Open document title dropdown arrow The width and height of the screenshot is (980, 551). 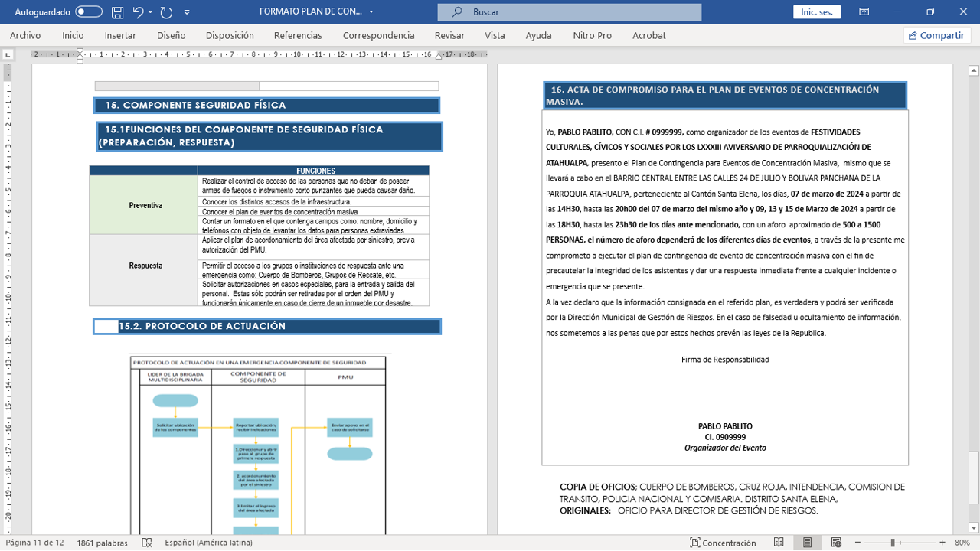[x=371, y=12]
